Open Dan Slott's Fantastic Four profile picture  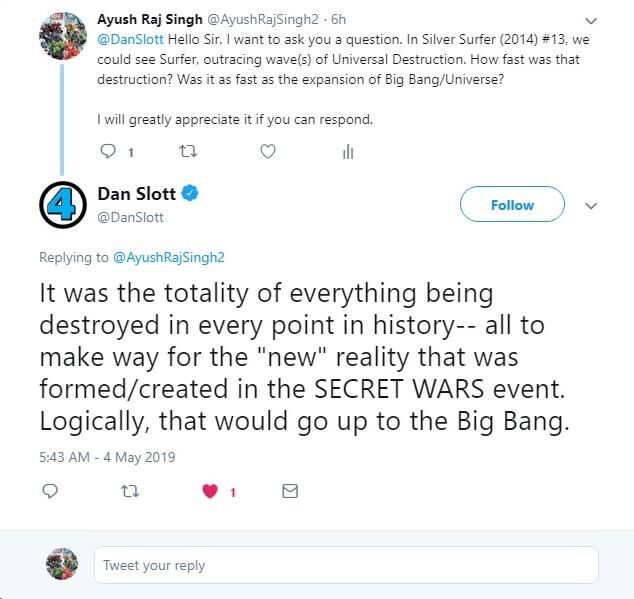(63, 204)
